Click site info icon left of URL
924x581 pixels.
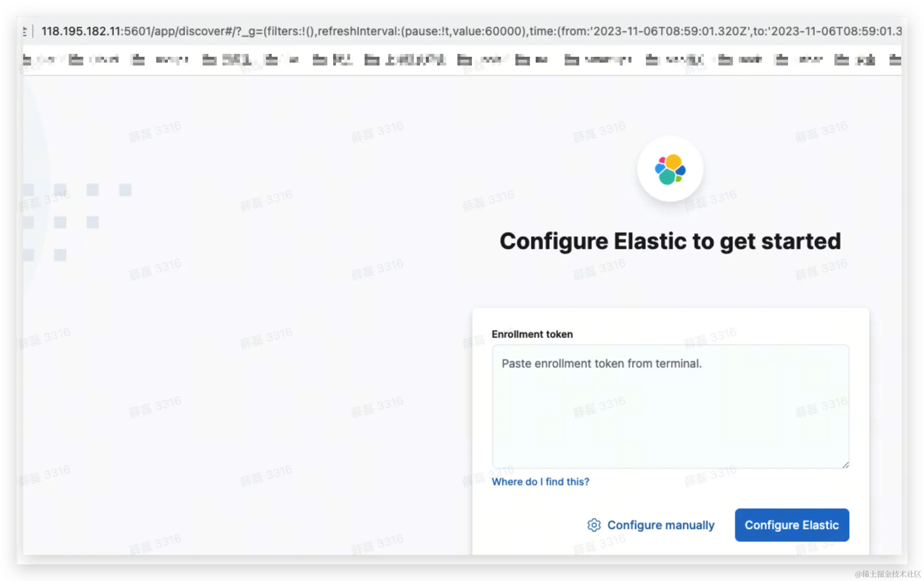(x=25, y=31)
